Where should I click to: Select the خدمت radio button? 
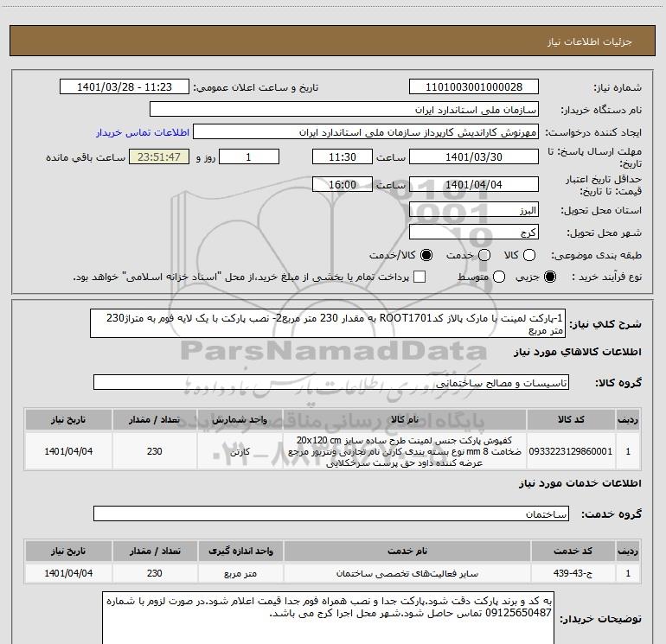click(484, 255)
